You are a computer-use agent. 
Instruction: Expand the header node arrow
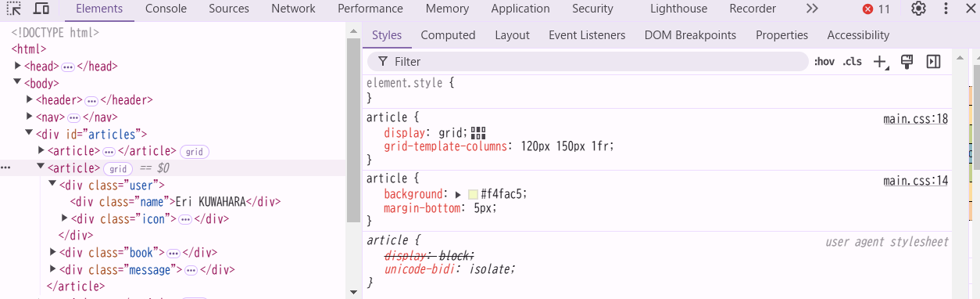click(30, 99)
